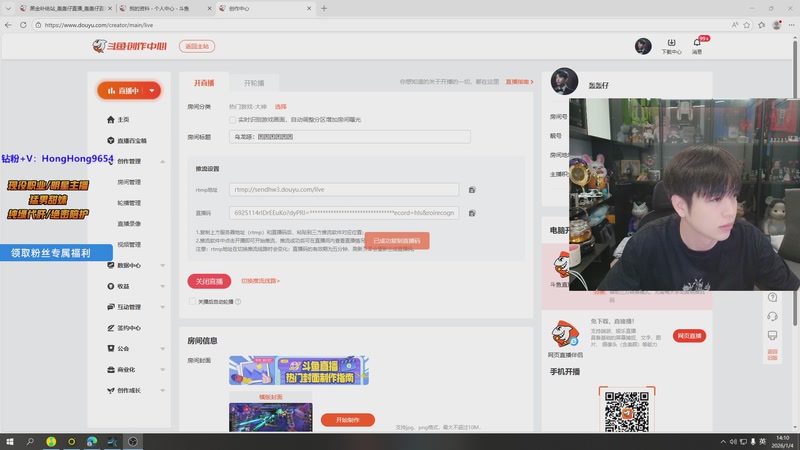Click the customer service headset icon
Image resolution: width=800 pixels, height=450 pixels.
[772, 316]
